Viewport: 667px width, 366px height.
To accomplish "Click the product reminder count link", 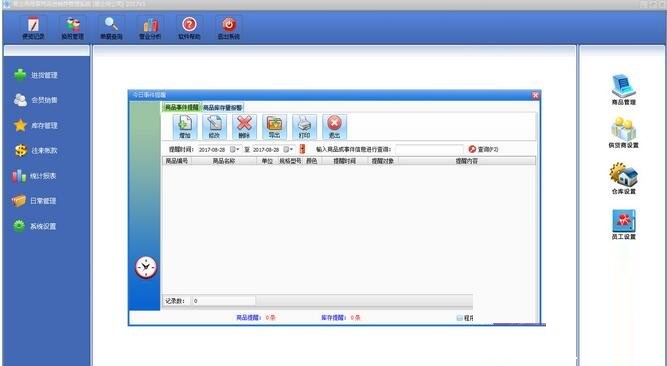I will (256, 317).
